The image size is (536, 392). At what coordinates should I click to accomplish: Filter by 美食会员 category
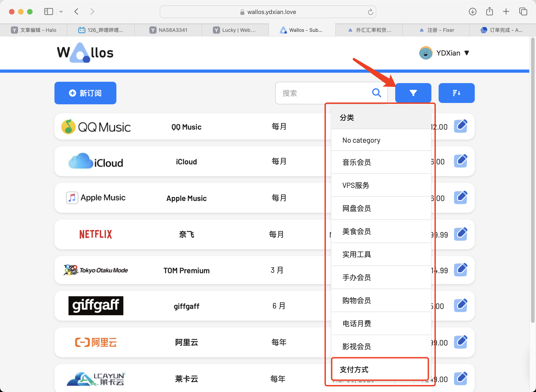tap(381, 231)
